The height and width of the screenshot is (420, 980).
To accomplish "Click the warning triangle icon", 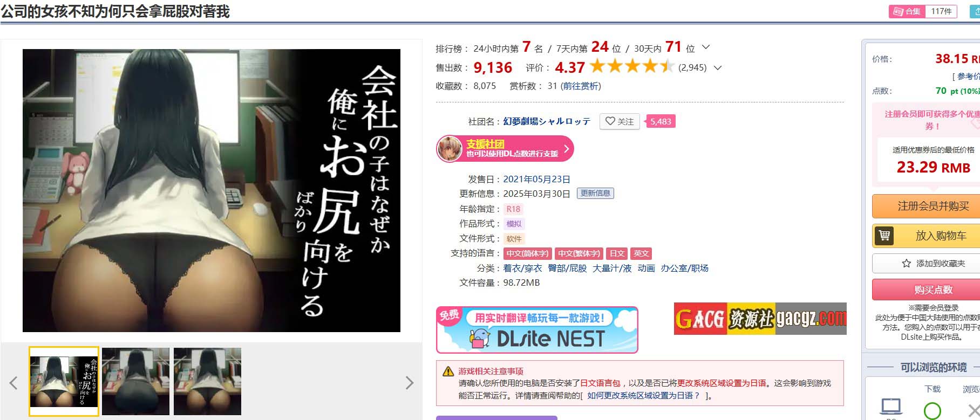I will point(448,371).
